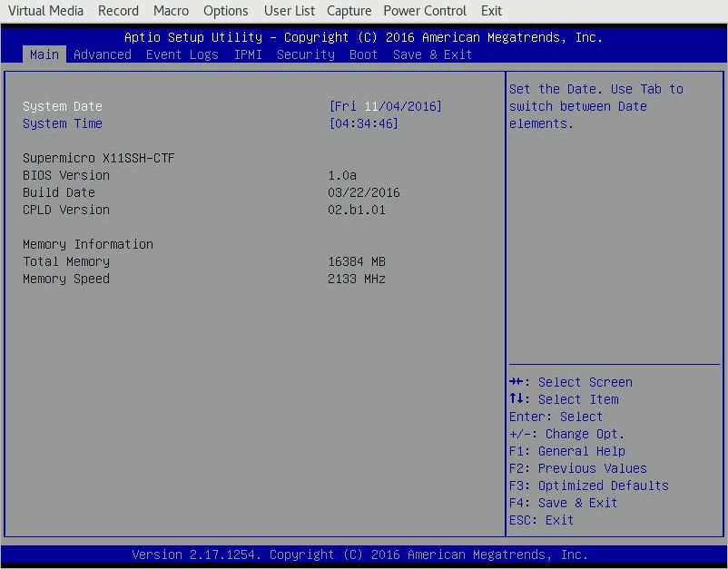Switch to the Security tab
Screen dimensions: 728x569
(x=306, y=54)
